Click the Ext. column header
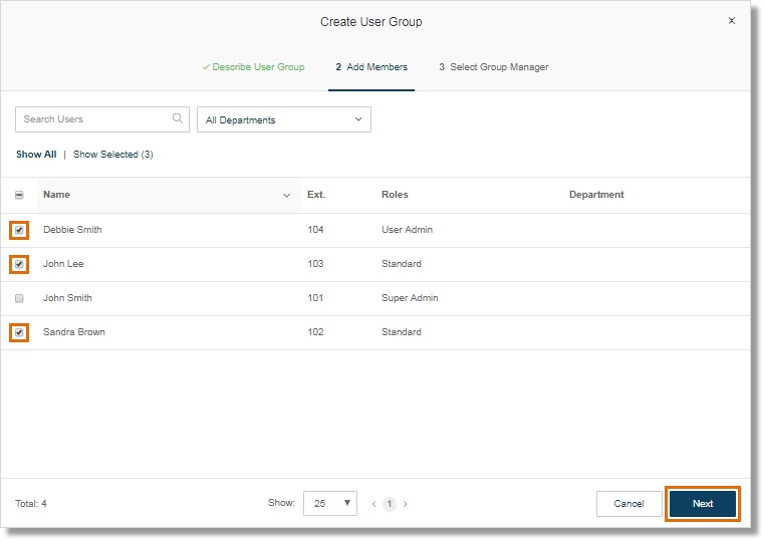The image size is (765, 542). pos(316,195)
